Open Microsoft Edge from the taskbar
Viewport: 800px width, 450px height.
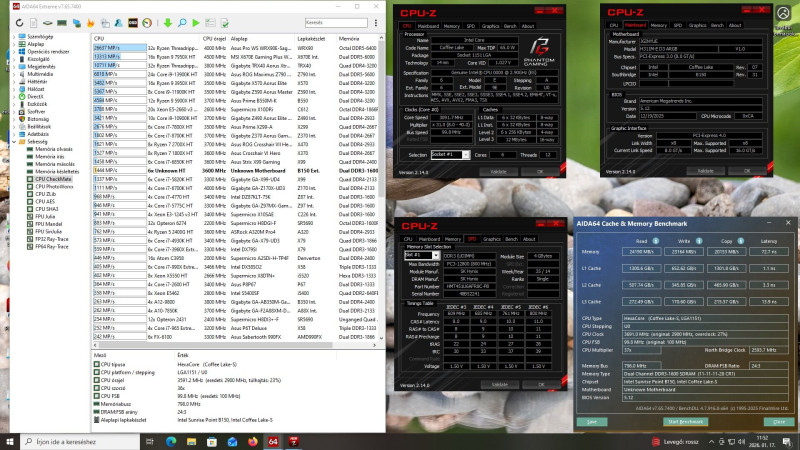tap(171, 441)
